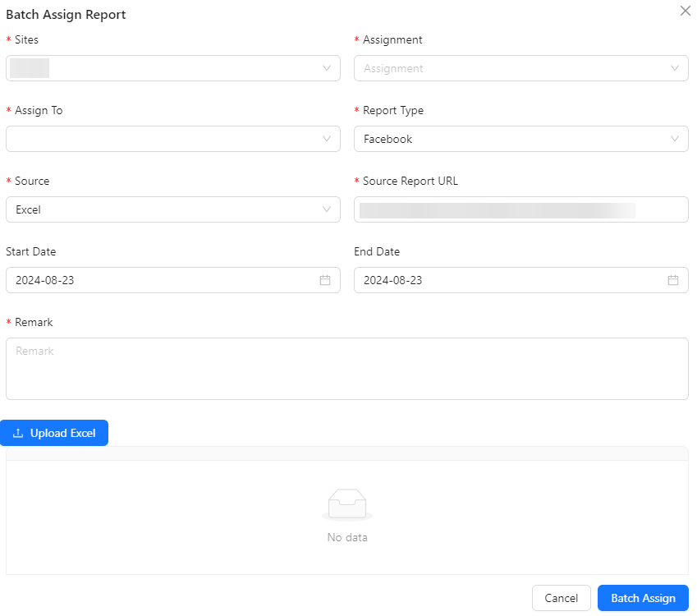This screenshot has width=697, height=616.
Task: Click the chevron beside Facebook report type
Action: (676, 139)
